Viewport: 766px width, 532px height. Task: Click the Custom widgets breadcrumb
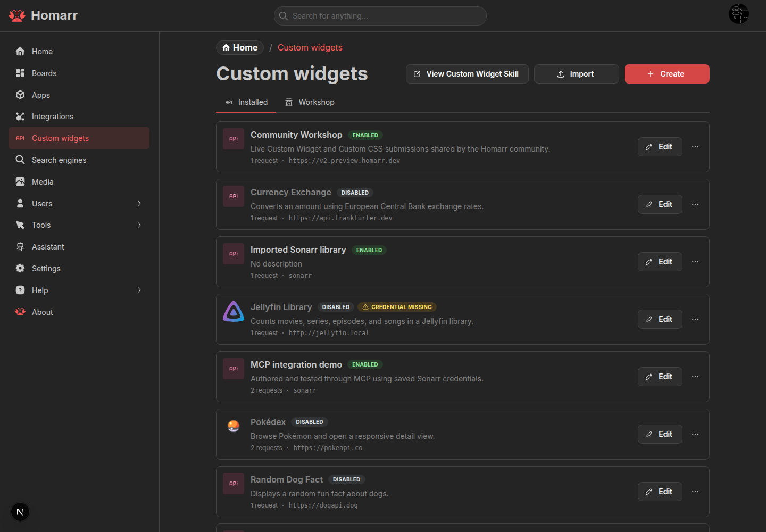[310, 48]
